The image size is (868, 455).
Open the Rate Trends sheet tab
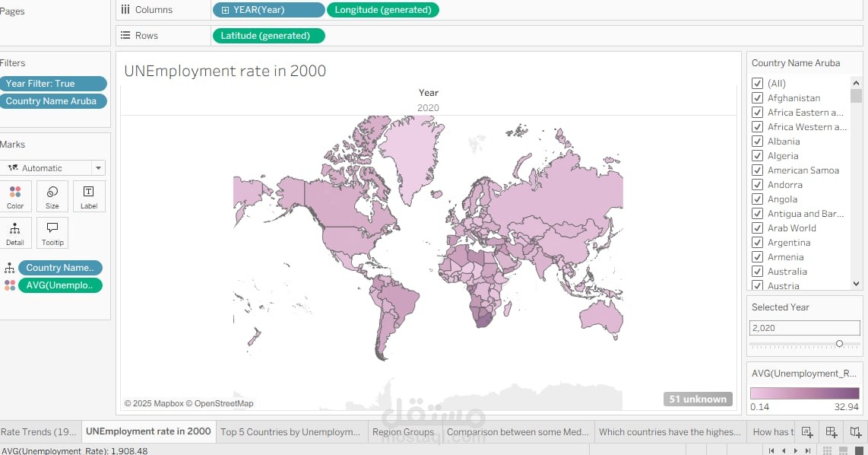click(40, 431)
